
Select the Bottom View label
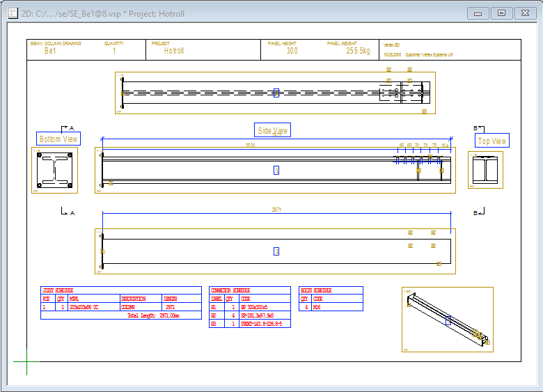[58, 139]
